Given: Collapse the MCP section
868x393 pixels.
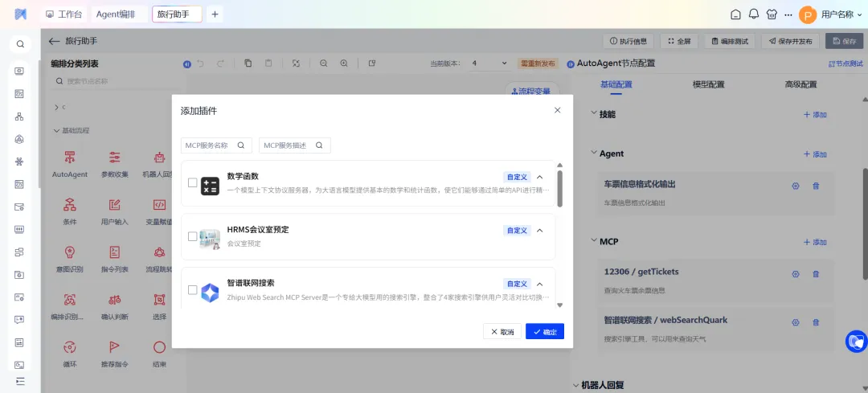Looking at the screenshot, I should coord(594,241).
